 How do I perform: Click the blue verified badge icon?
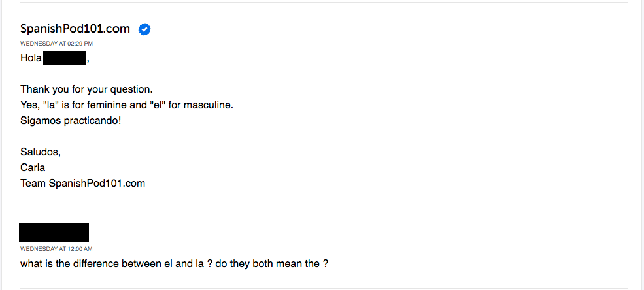pos(145,29)
